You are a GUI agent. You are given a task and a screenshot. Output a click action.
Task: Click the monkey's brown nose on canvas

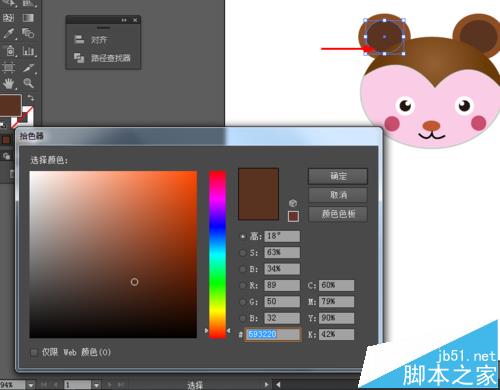coord(431,126)
